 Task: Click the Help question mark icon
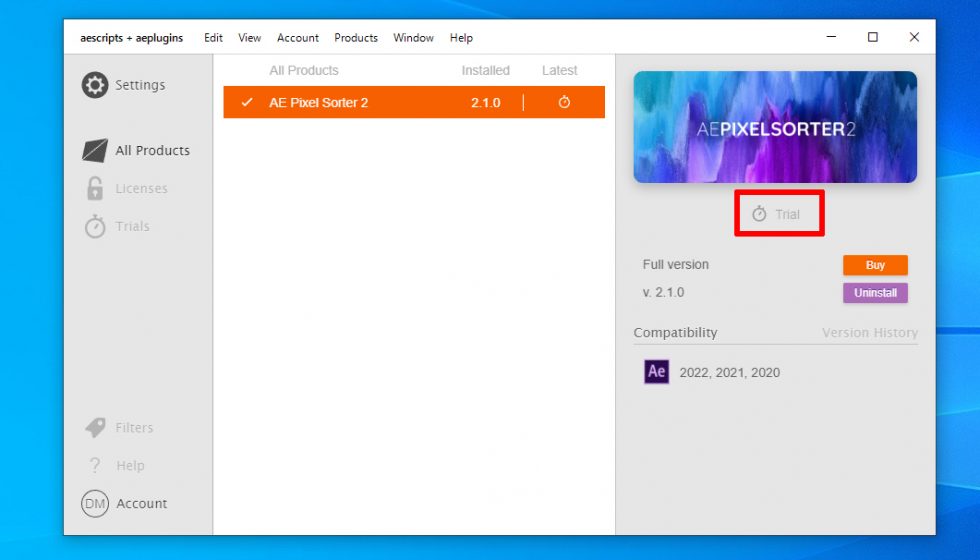[x=95, y=466]
